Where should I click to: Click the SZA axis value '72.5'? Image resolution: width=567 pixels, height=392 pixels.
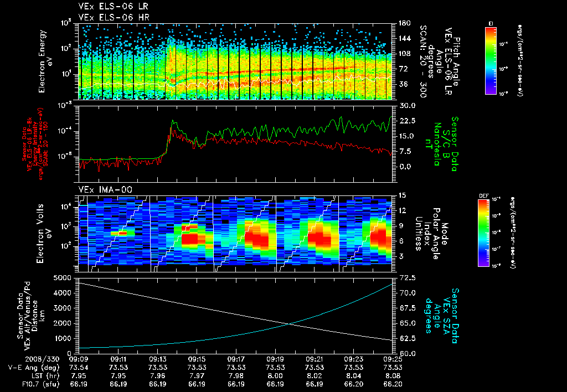click(x=407, y=278)
